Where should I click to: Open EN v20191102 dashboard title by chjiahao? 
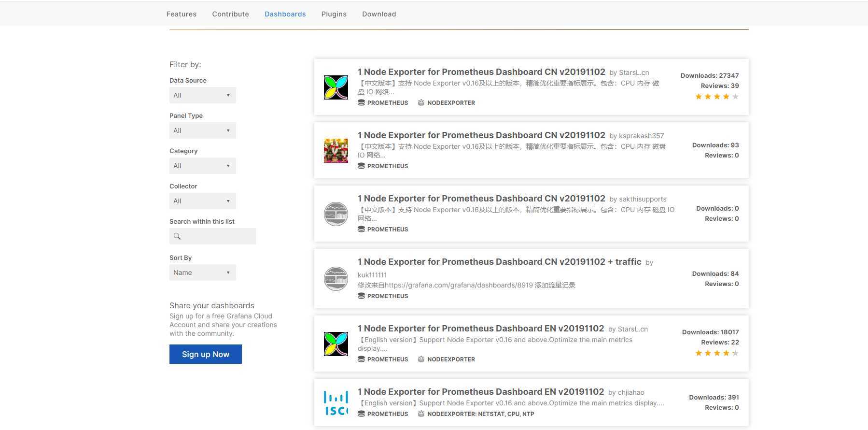tap(481, 392)
